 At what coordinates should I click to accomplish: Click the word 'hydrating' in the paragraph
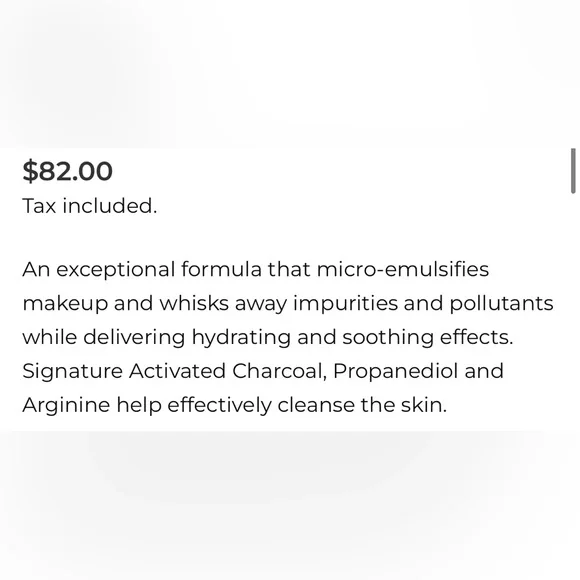tap(241, 338)
